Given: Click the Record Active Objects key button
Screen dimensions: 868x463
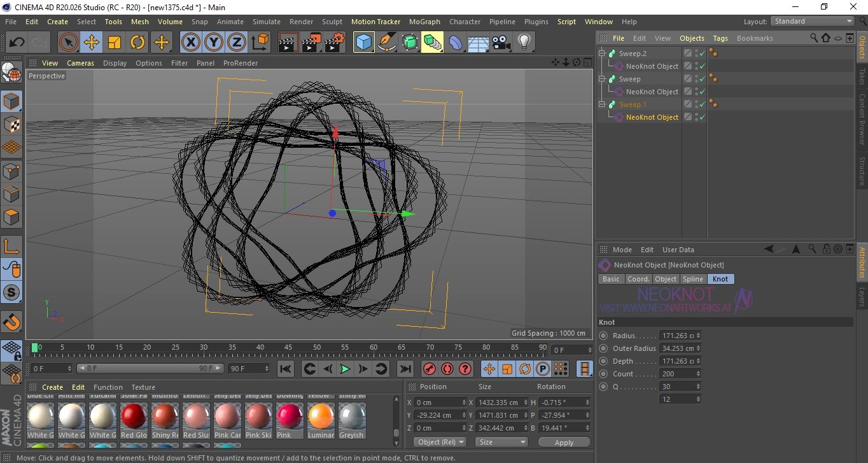Looking at the screenshot, I should 430,369.
